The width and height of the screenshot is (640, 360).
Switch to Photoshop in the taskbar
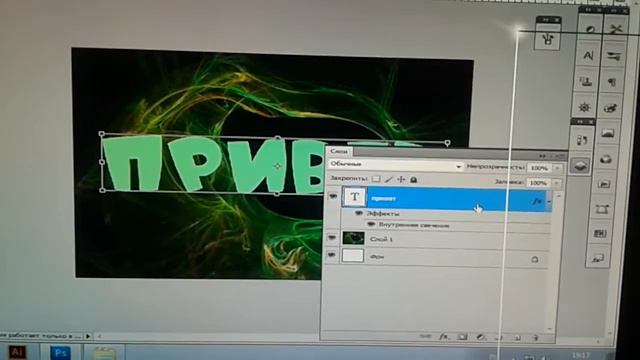point(60,352)
